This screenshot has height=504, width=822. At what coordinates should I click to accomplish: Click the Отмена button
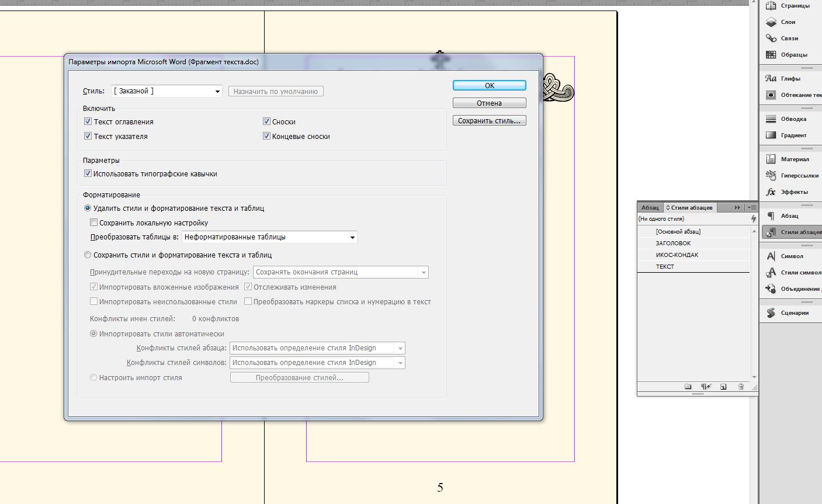point(490,103)
